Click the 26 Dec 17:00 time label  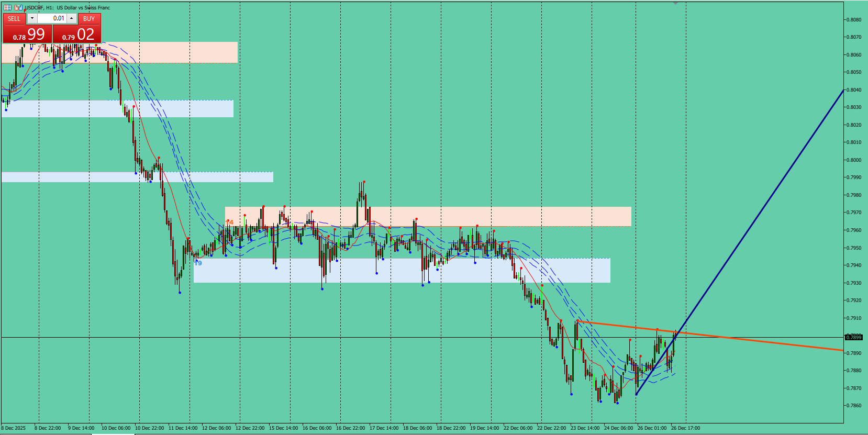(x=686, y=428)
